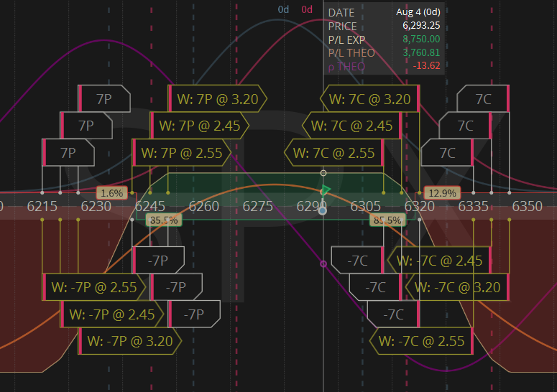Select the 'W: 7P @ 3.20' position flag
Image resolution: width=557 pixels, height=392 pixels.
pyautogui.click(x=217, y=98)
